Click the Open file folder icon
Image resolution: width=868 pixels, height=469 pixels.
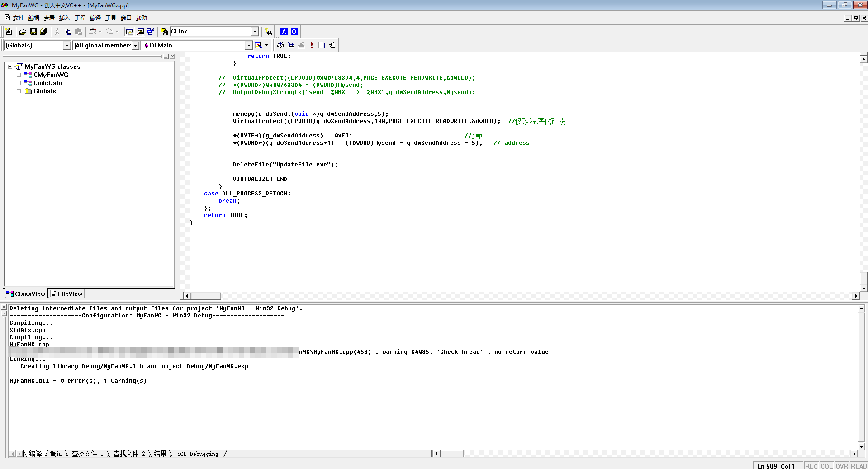point(23,32)
